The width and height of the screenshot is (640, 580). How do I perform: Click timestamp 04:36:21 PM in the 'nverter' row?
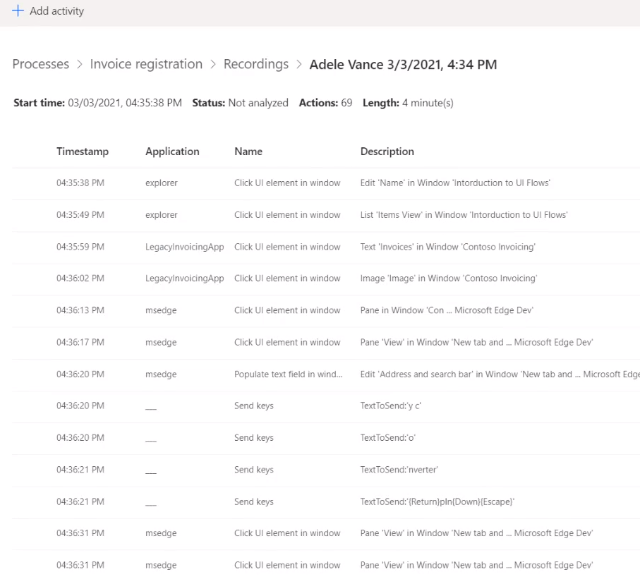click(80, 470)
